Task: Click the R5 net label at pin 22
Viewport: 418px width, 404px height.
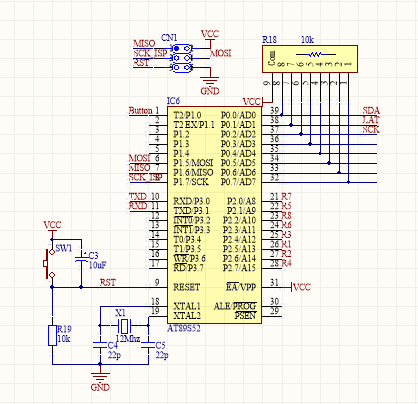Action: coord(286,206)
